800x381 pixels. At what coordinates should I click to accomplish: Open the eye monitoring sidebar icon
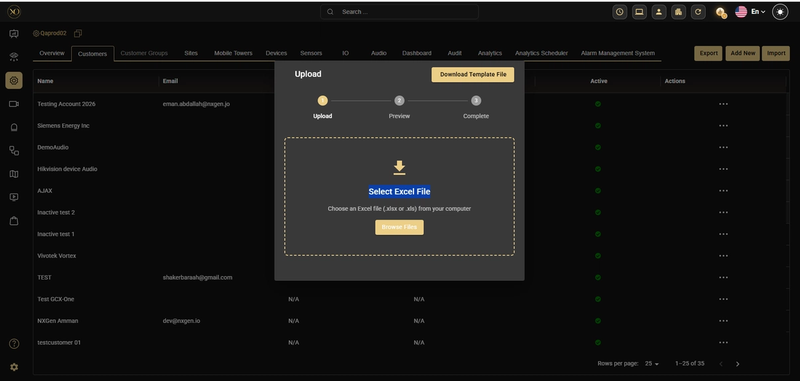[x=14, y=57]
